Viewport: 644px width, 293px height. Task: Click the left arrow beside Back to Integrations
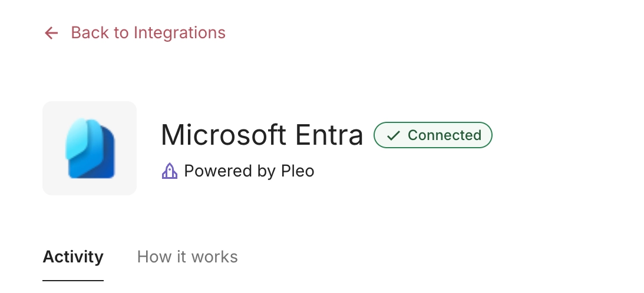(x=51, y=33)
